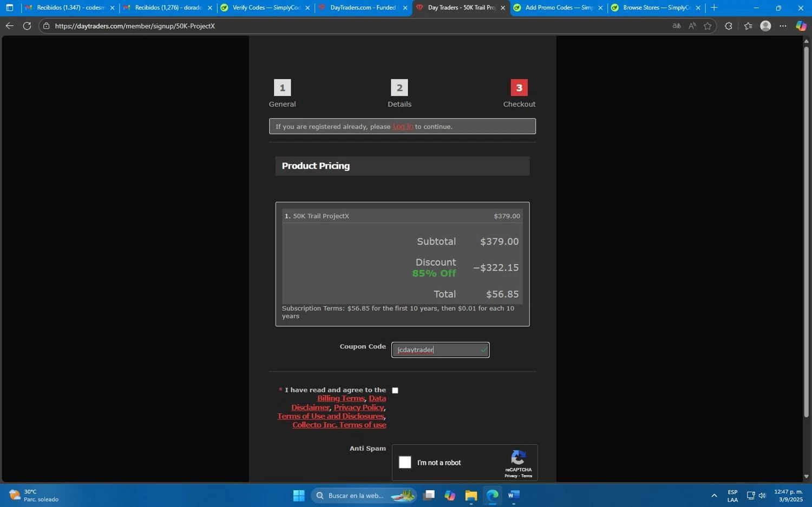Open the browser profile avatar
The height and width of the screenshot is (507, 812).
pyautogui.click(x=765, y=26)
